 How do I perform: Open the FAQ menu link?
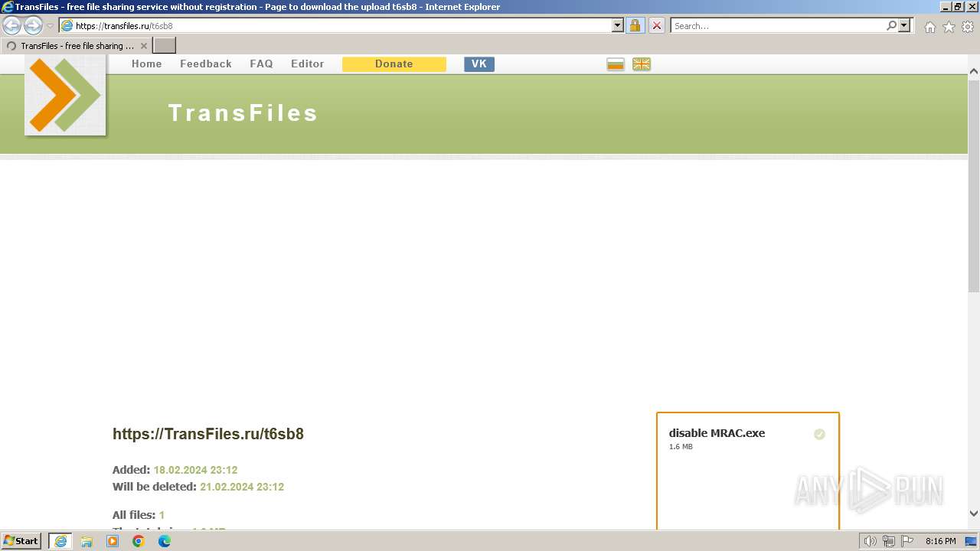pyautogui.click(x=261, y=64)
